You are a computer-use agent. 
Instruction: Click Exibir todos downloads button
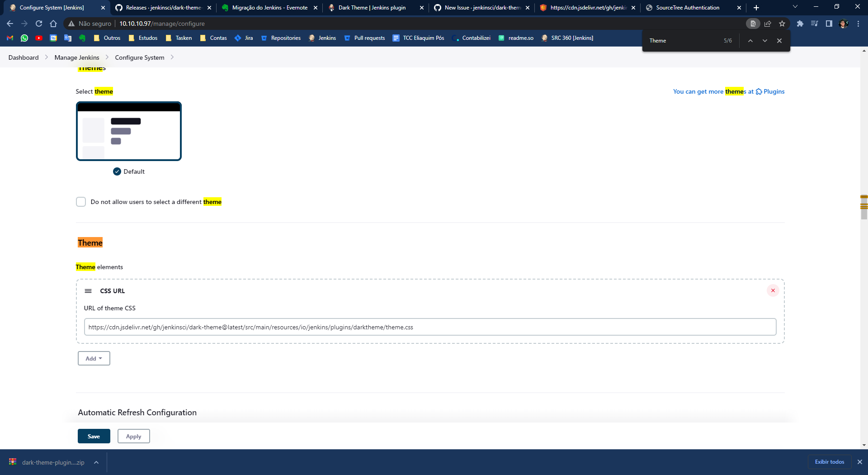point(830,462)
